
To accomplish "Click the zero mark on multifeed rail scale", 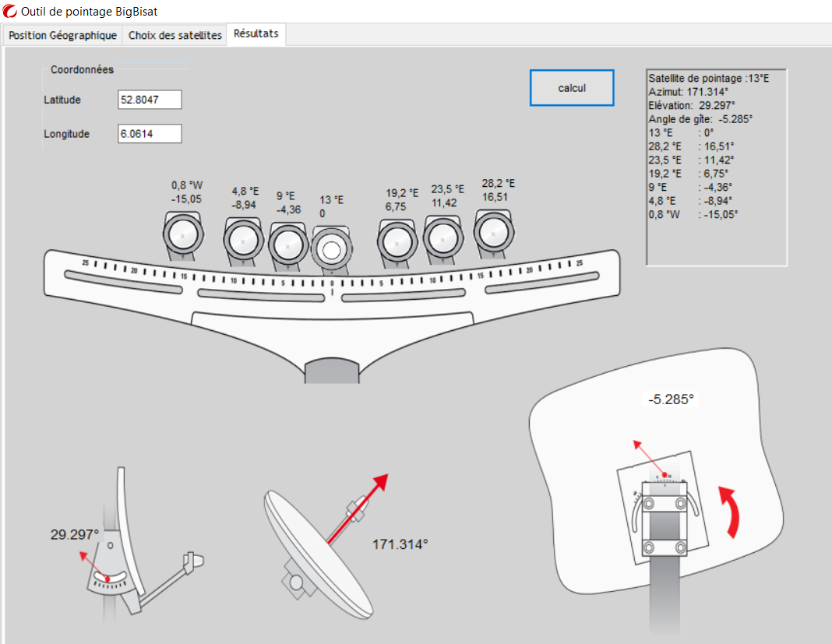I will (333, 284).
